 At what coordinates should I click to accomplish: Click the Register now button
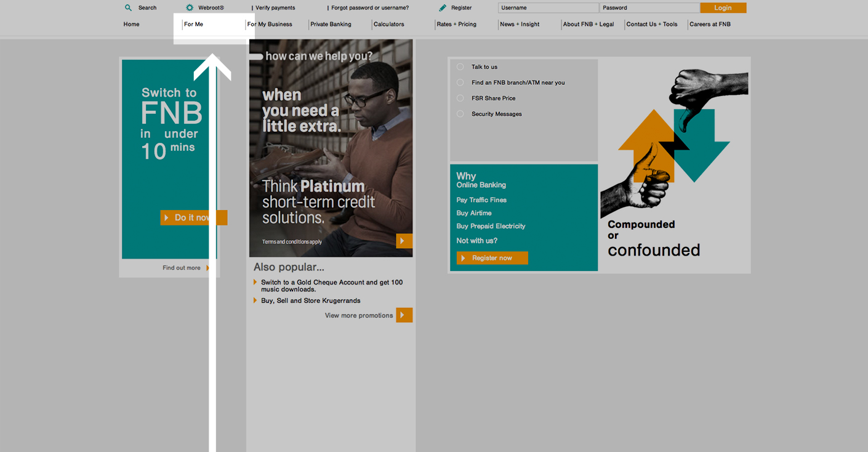point(492,258)
